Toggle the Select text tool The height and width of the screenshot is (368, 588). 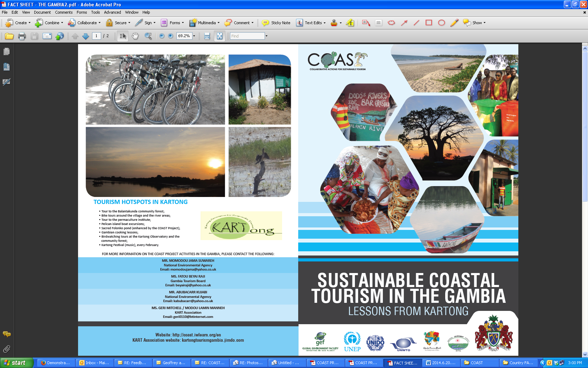pyautogui.click(x=122, y=36)
